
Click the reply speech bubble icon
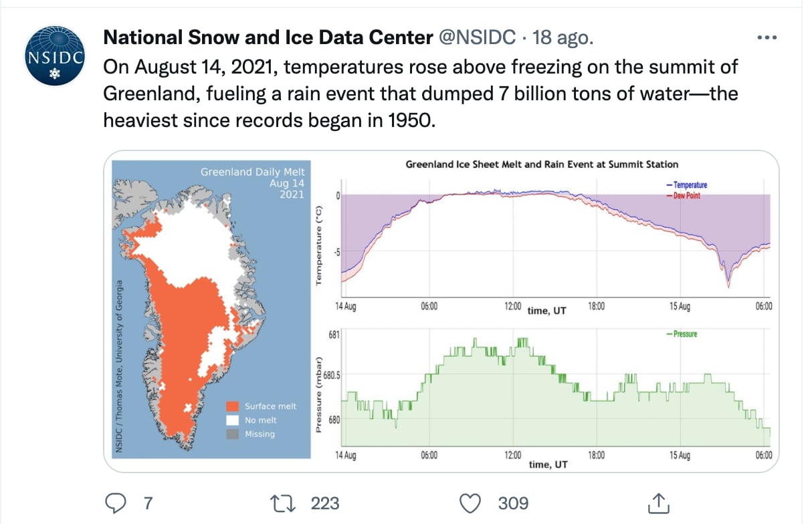[117, 502]
